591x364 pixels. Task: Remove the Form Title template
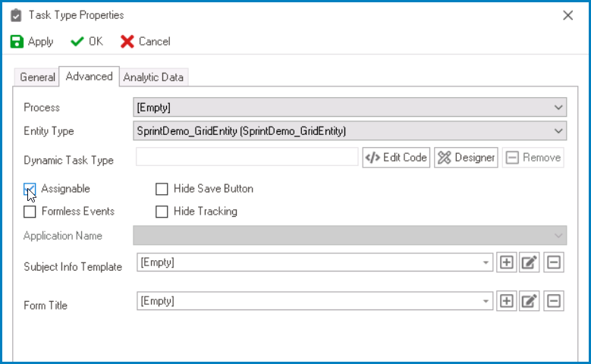pos(554,301)
